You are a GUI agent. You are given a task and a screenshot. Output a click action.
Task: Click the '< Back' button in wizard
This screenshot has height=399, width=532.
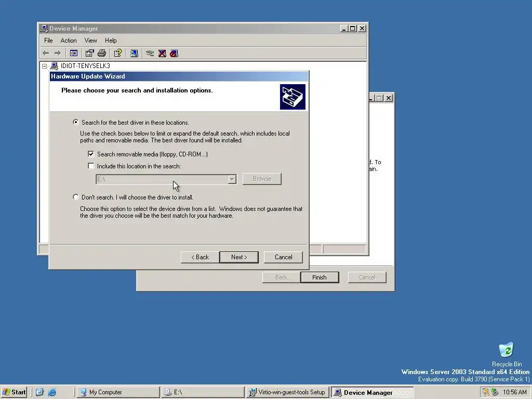pos(200,257)
